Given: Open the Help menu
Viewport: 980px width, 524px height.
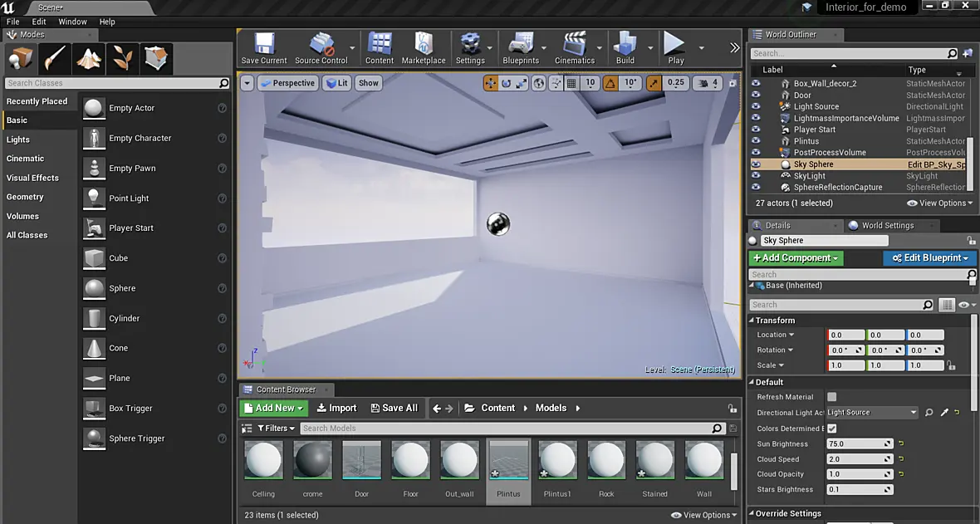Looking at the screenshot, I should [x=107, y=22].
